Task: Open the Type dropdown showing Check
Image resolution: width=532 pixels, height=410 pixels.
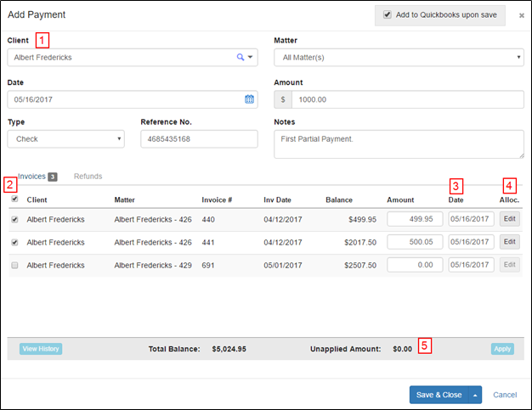Action: click(65, 139)
